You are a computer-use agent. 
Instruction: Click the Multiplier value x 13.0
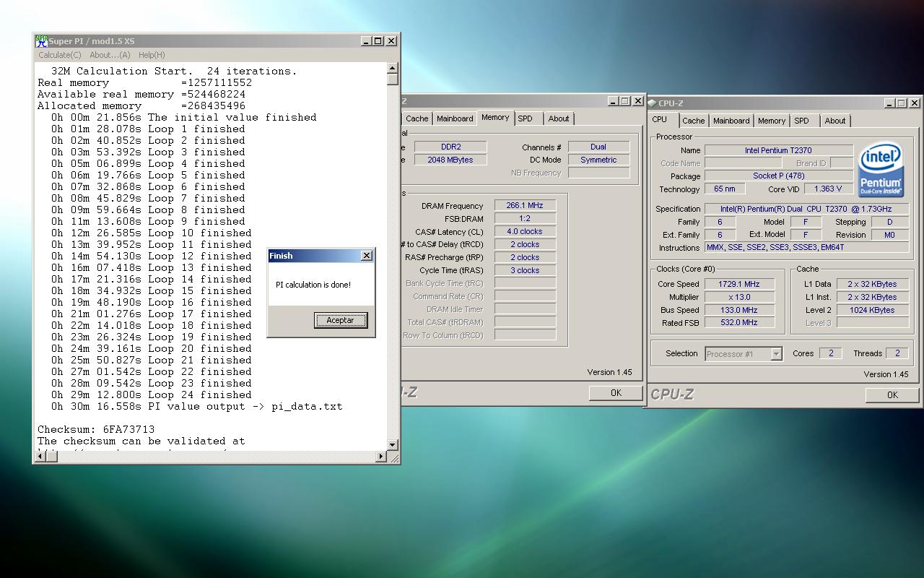pos(740,297)
